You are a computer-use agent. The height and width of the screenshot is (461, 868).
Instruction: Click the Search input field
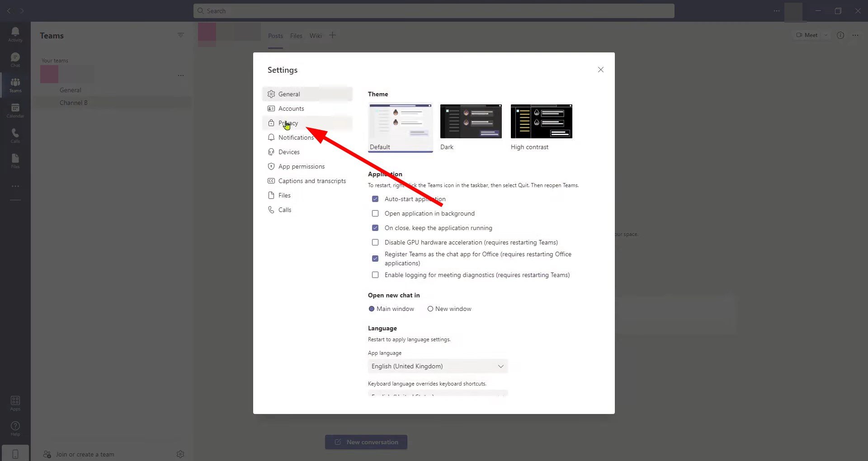point(434,11)
